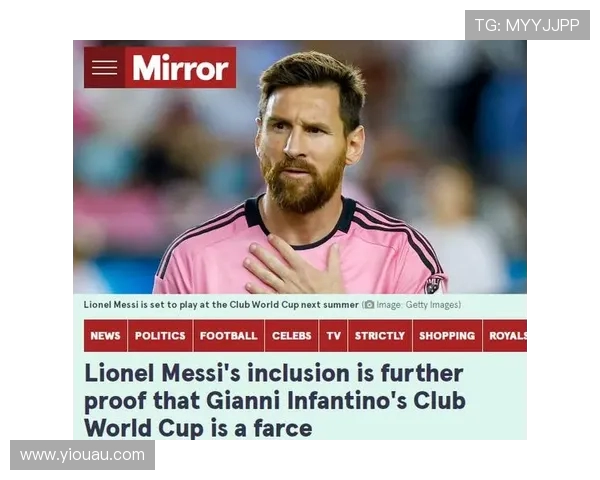600x480 pixels.
Task: Open the News section tab
Action: click(105, 336)
